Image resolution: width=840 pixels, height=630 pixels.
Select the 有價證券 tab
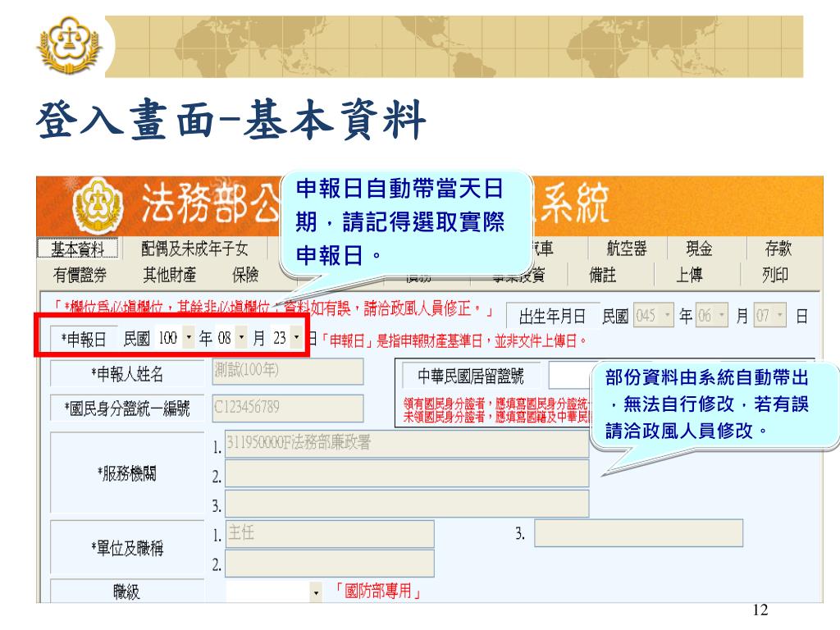[x=80, y=275]
